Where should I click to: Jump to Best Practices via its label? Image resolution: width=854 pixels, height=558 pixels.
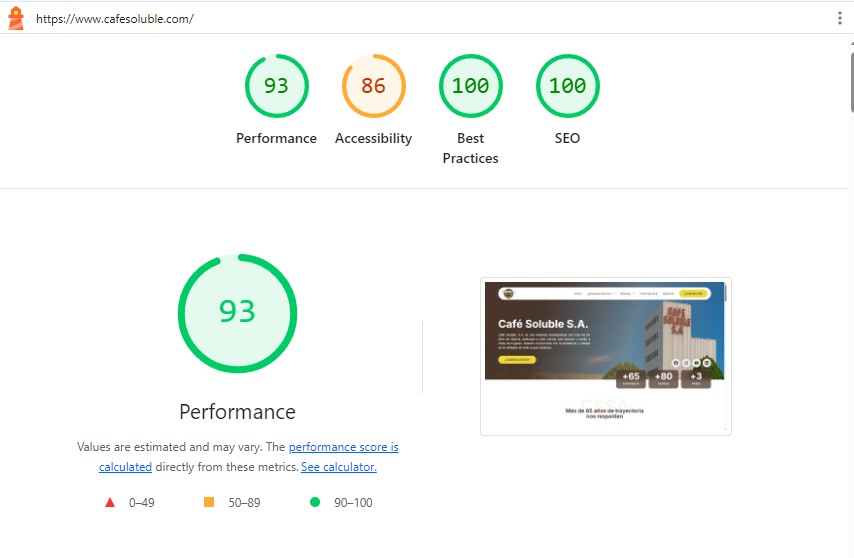coord(470,148)
